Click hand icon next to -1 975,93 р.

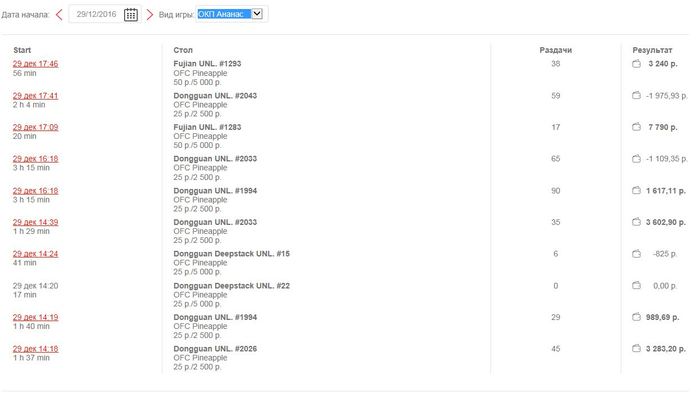click(637, 96)
